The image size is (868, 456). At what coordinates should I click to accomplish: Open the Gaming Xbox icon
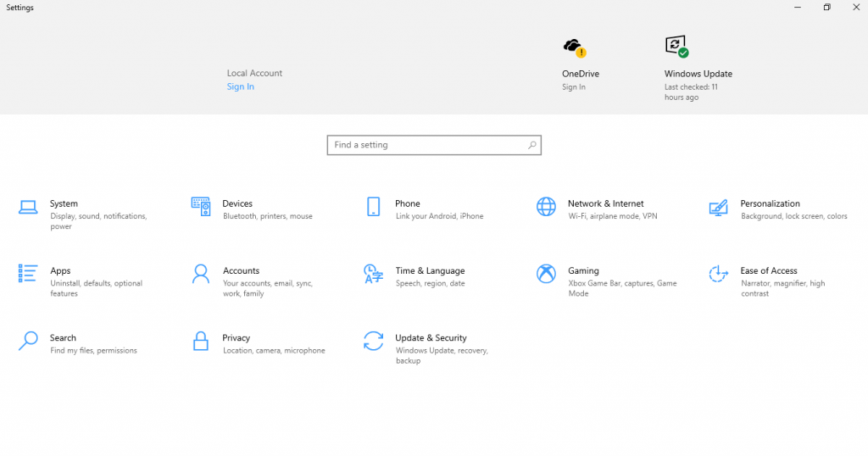coord(546,274)
